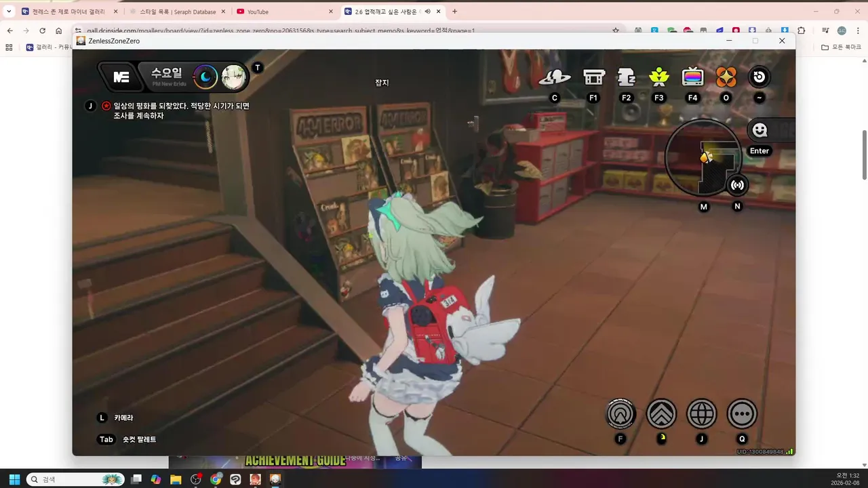The height and width of the screenshot is (488, 868).
Task: Click the globe icon labeled J
Action: point(702,413)
